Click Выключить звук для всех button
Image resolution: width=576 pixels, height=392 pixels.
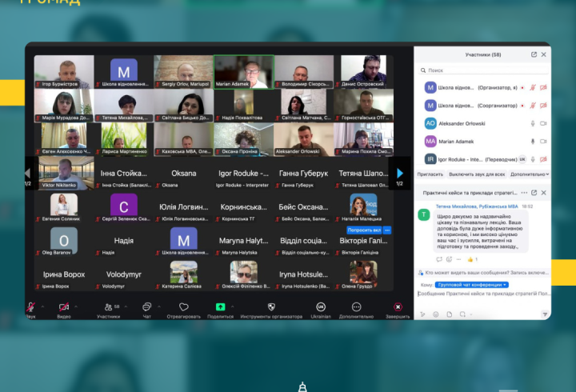click(477, 174)
